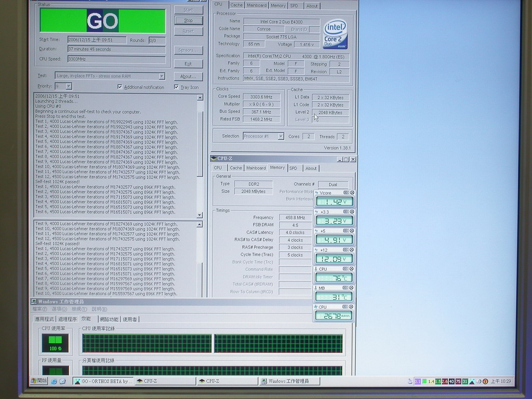Image resolution: width=532 pixels, height=399 pixels.
Task: Switch to GO - ORTHOS BETA taskbar button
Action: point(103,381)
